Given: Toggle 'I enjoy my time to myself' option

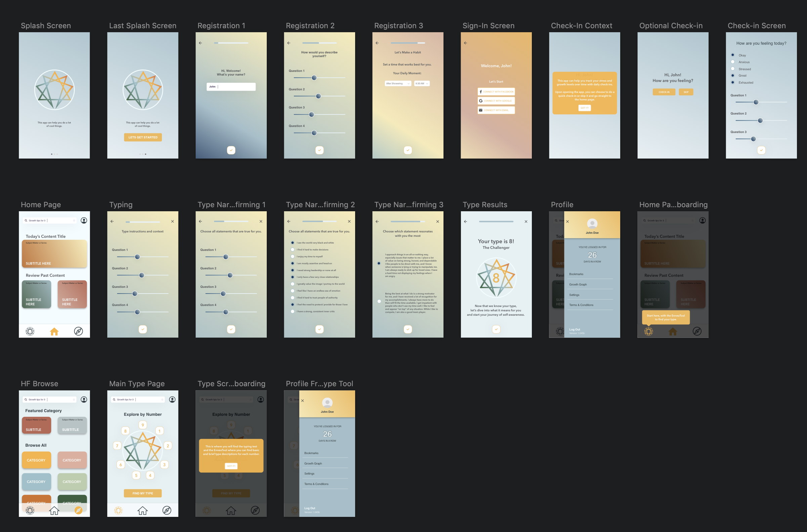Looking at the screenshot, I should pos(293,257).
